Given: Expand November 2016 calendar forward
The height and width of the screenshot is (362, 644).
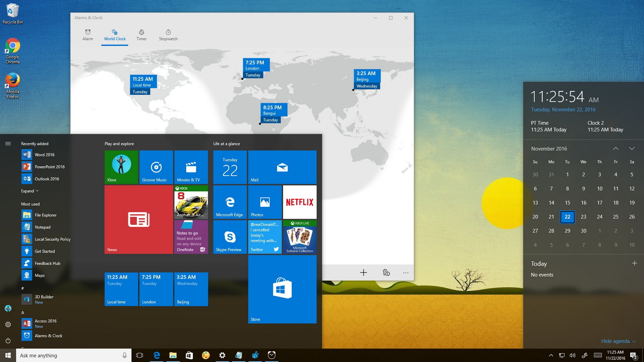Looking at the screenshot, I should [632, 148].
